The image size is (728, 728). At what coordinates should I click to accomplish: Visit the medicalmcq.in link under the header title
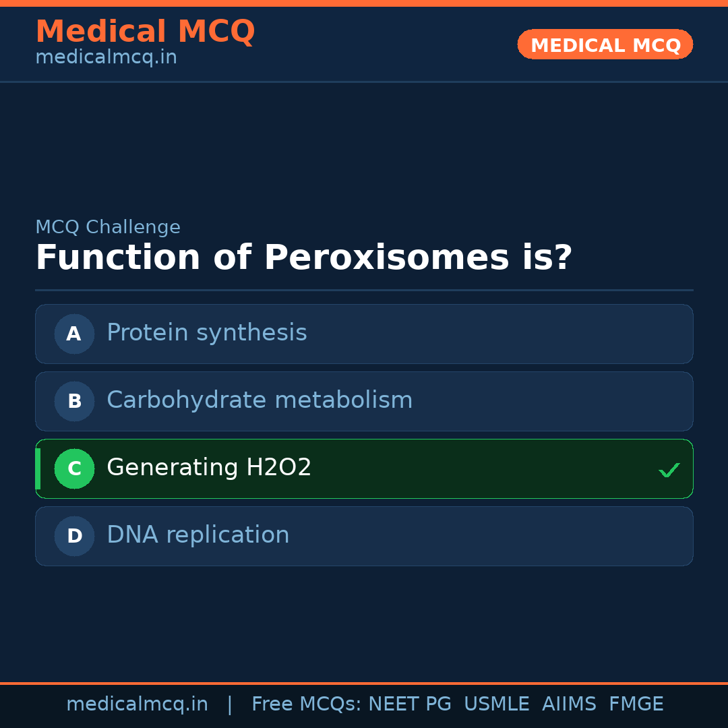click(x=106, y=58)
